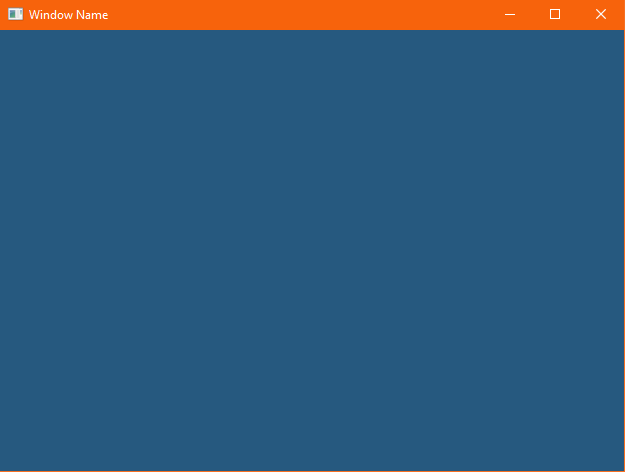Click the blue canvas top-right corner
625x472 pixels.
(619, 35)
